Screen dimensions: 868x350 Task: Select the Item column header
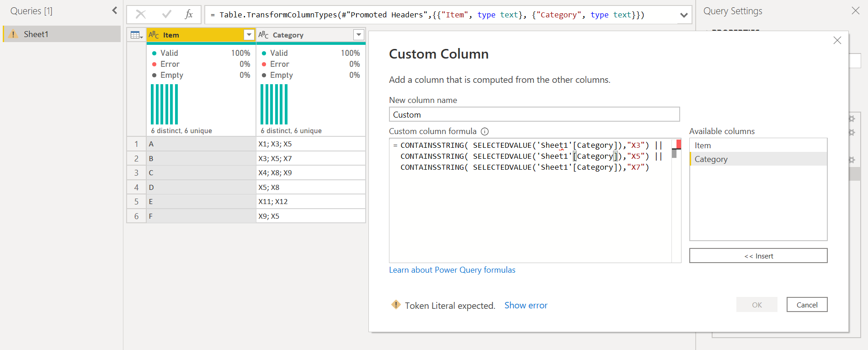[x=201, y=35]
